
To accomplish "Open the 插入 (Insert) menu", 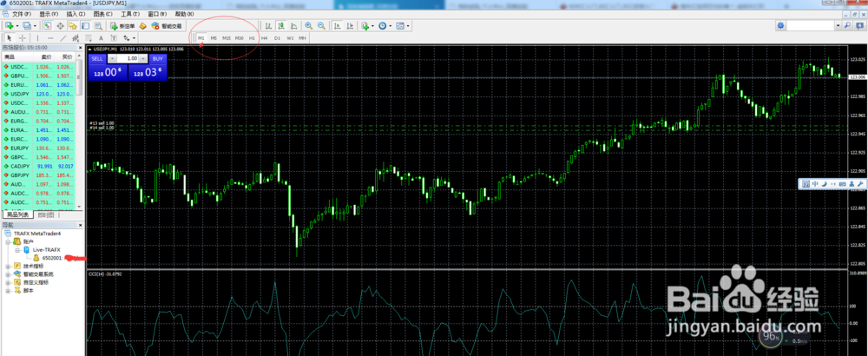I will tap(76, 14).
